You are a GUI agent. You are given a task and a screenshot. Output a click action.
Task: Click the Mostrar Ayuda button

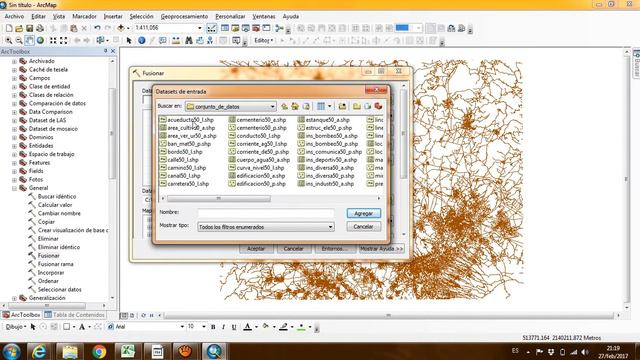coord(382,249)
